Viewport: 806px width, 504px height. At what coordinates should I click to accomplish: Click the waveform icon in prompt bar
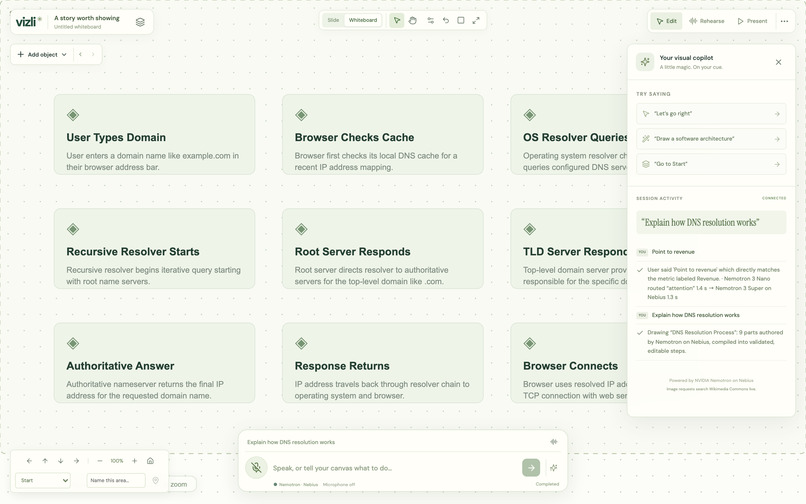(x=554, y=442)
